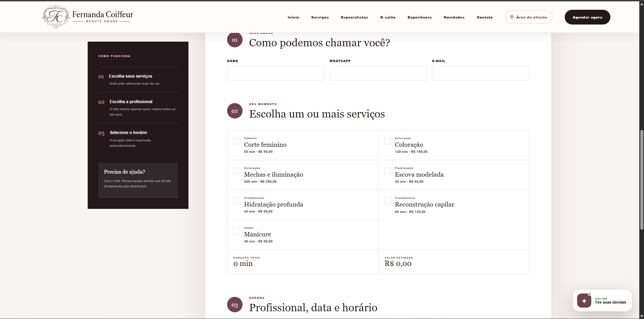Click step 01 circle badge
Screen dimensions: 644x319
coord(235,40)
